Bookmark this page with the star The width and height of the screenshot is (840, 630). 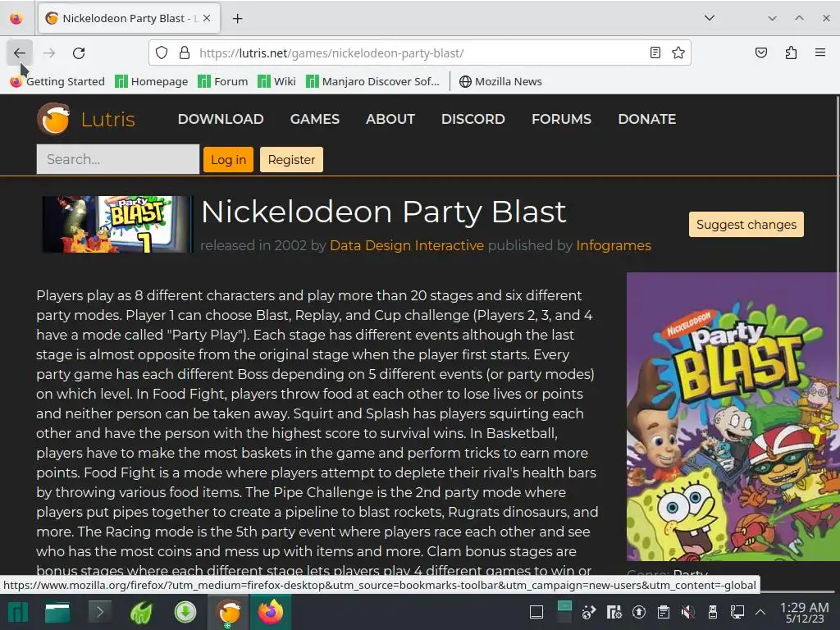click(678, 52)
